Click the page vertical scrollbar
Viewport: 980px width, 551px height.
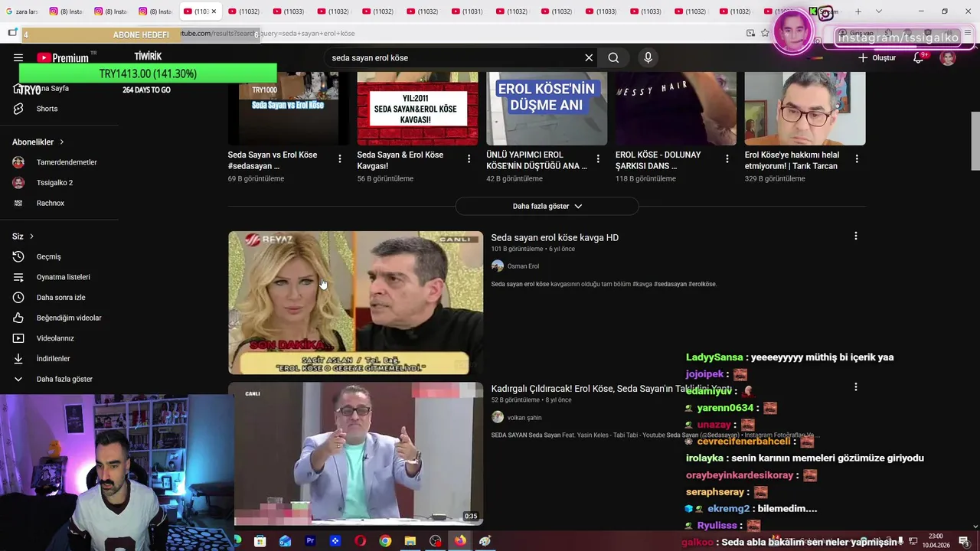click(x=975, y=142)
